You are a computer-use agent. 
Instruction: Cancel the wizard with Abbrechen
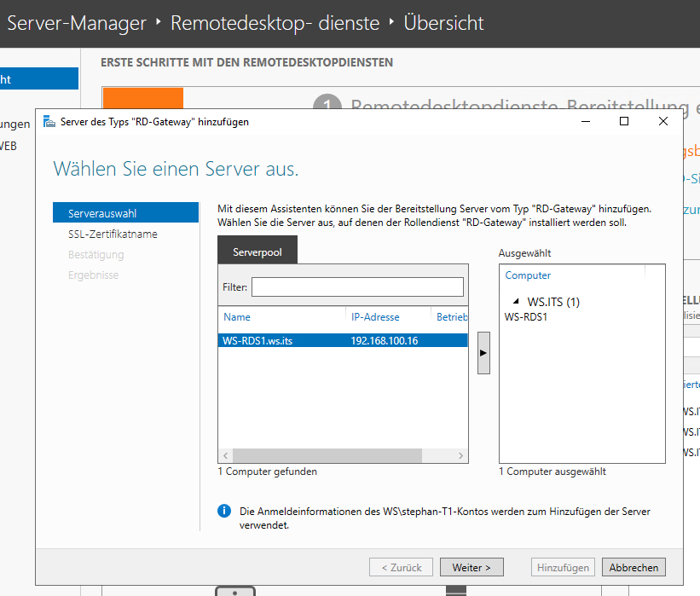coord(633,567)
